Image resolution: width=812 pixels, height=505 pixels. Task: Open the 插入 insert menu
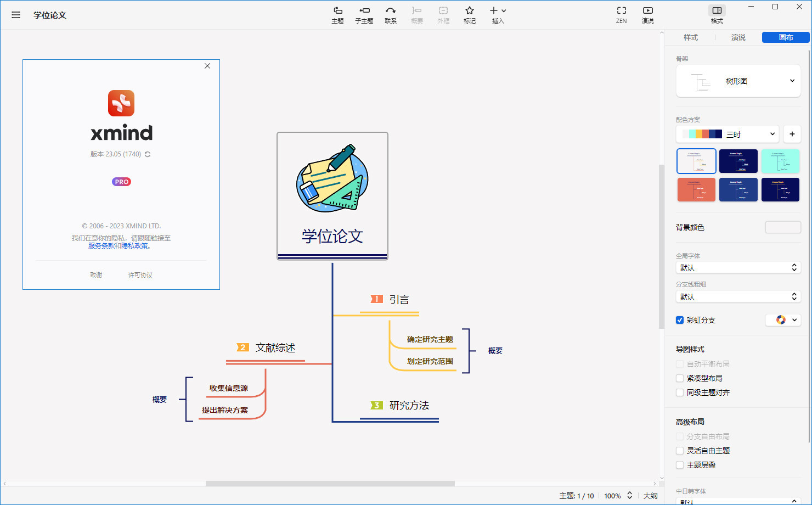(x=498, y=15)
